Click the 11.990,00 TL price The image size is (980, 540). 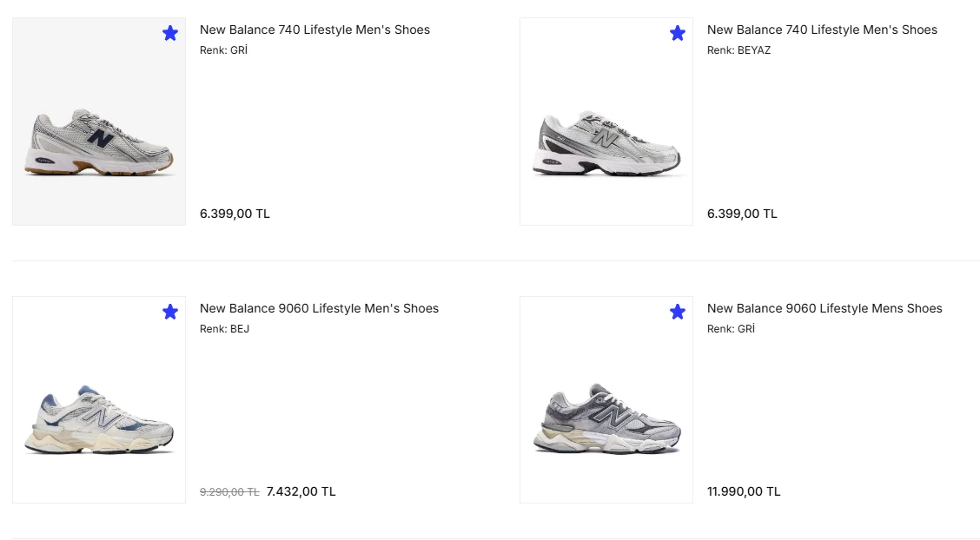coord(744,491)
